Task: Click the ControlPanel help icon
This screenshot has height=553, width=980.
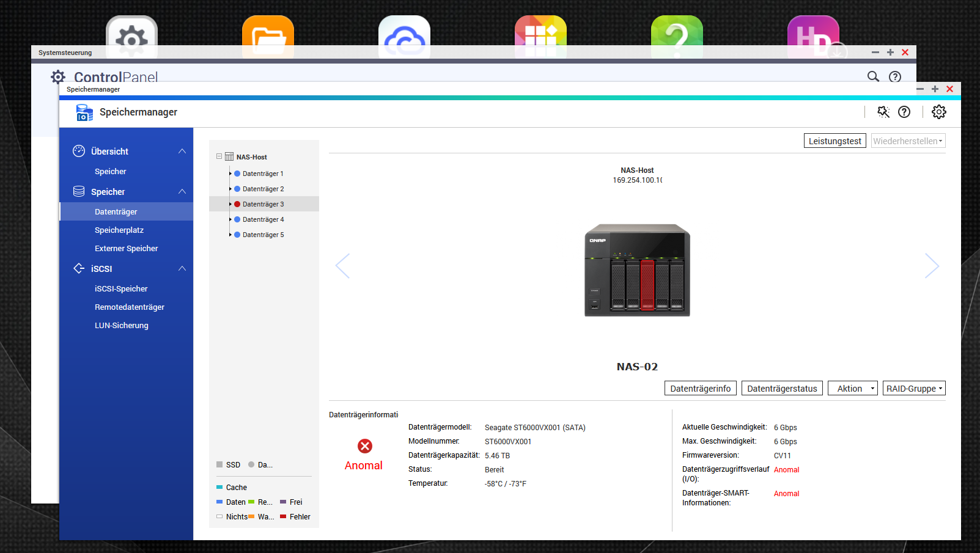Action: 895,76
